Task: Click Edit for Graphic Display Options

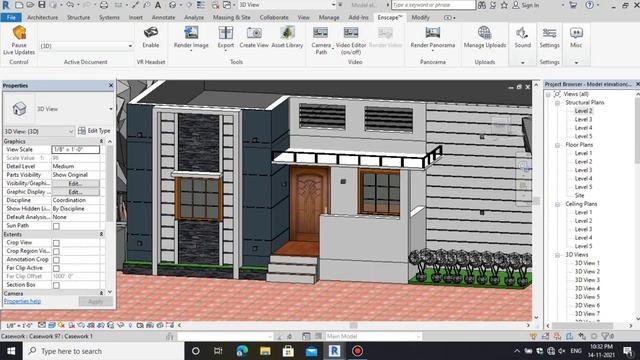Action: [75, 192]
